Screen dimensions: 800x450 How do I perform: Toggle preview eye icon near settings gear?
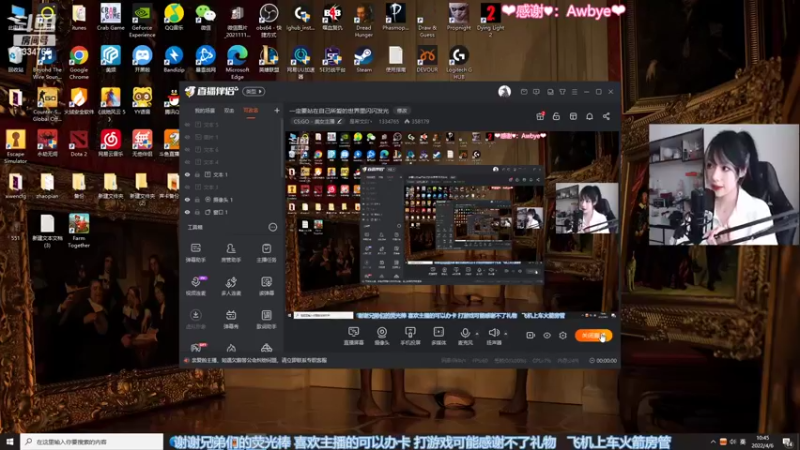pyautogui.click(x=547, y=335)
